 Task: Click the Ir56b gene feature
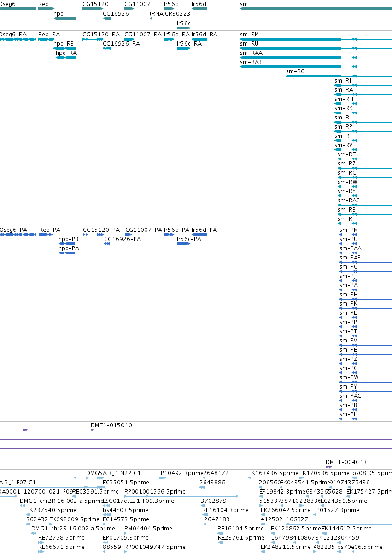[x=169, y=9]
